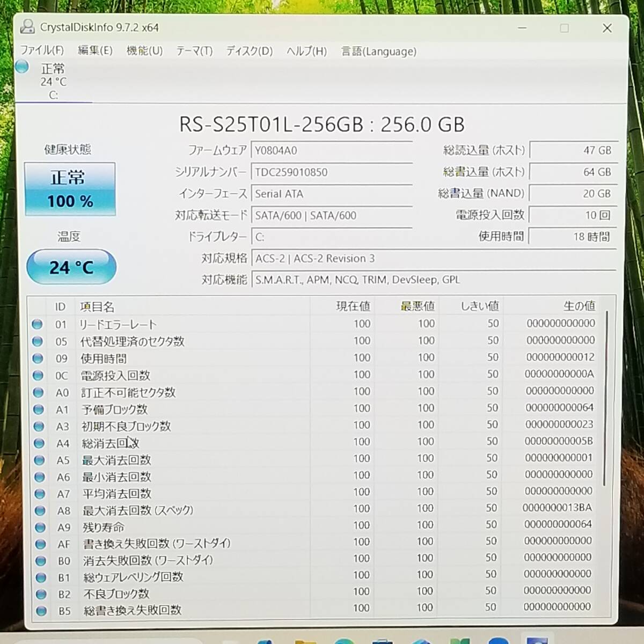The width and height of the screenshot is (644, 644).
Task: Open the 機能(U) menu
Action: (x=144, y=50)
